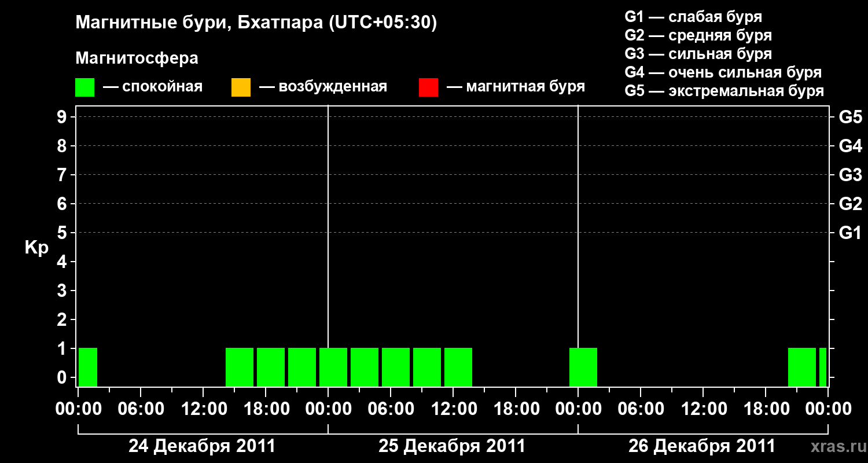868x463 pixels.
Task: Click the orange 'возбужденная' legend swatch
Action: [241, 87]
